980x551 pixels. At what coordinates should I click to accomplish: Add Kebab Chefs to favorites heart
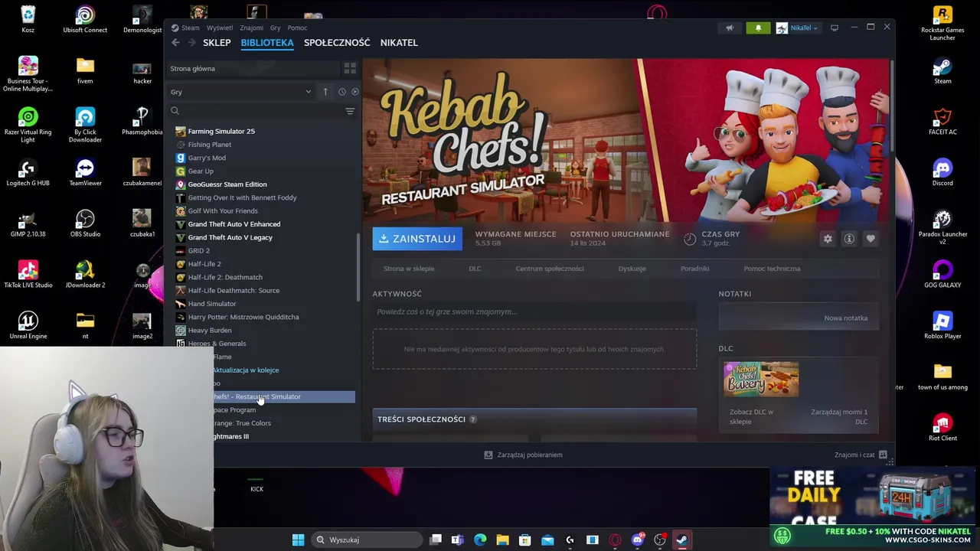(x=871, y=239)
